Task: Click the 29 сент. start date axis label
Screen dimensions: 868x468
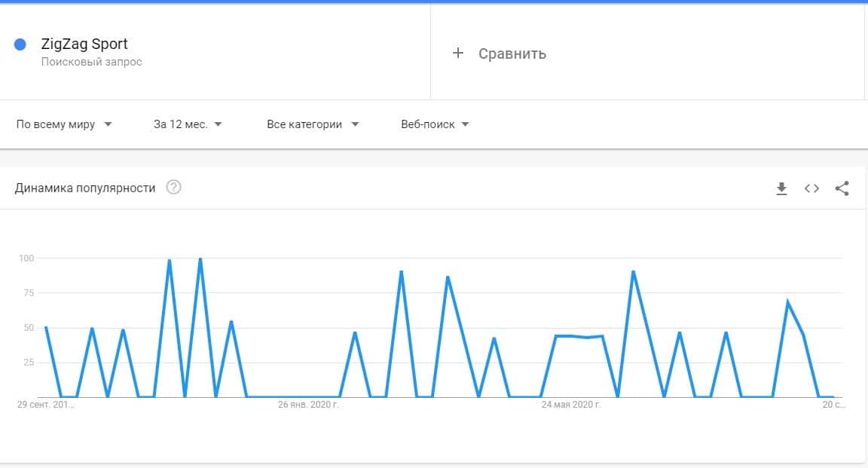Action: [x=47, y=405]
